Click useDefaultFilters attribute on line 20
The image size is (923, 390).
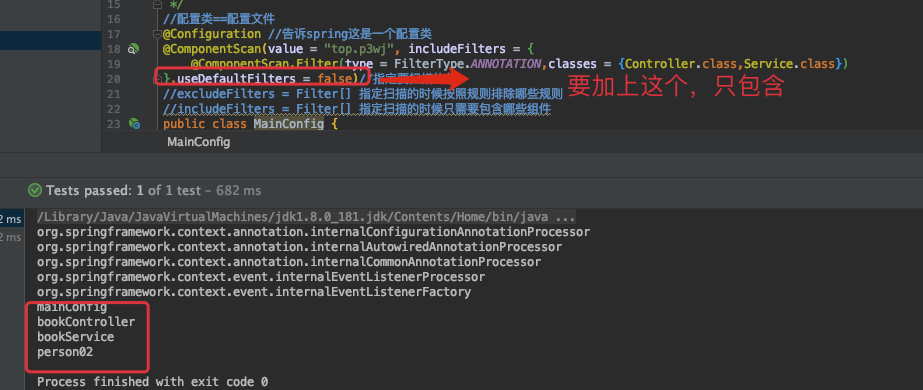(236, 79)
